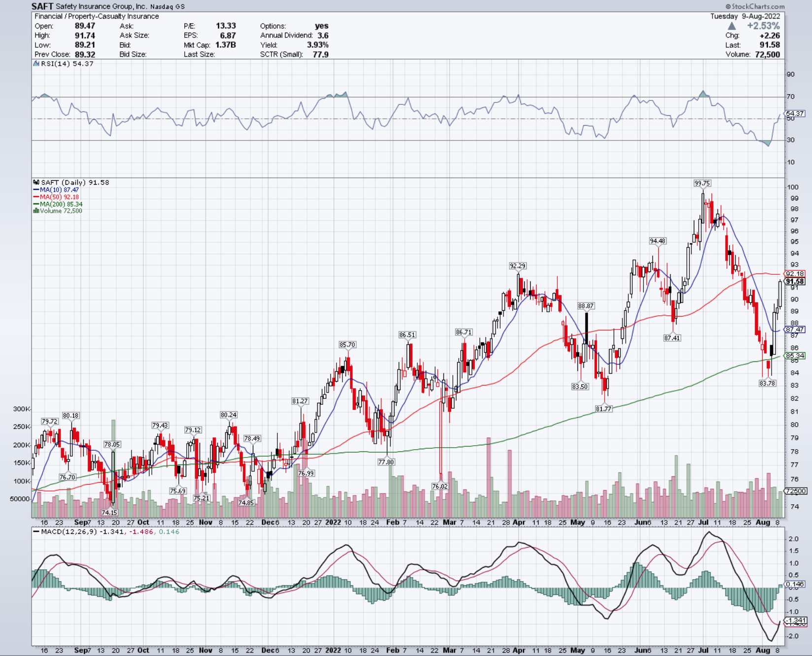Screen dimensions: 812x656
Task: Click the 92.29 high price label
Action: [x=517, y=265]
